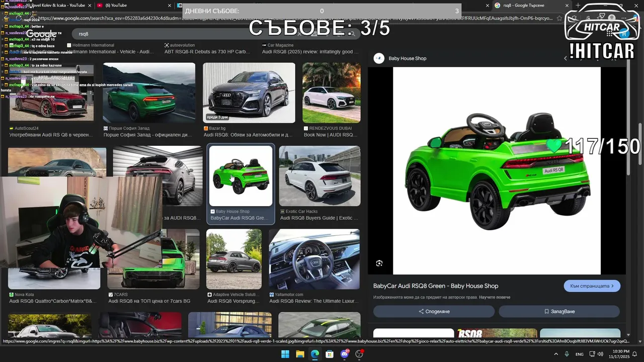Image resolution: width=644 pixels, height=362 pixels.
Task: Open the Към страницата link
Action: (592, 286)
